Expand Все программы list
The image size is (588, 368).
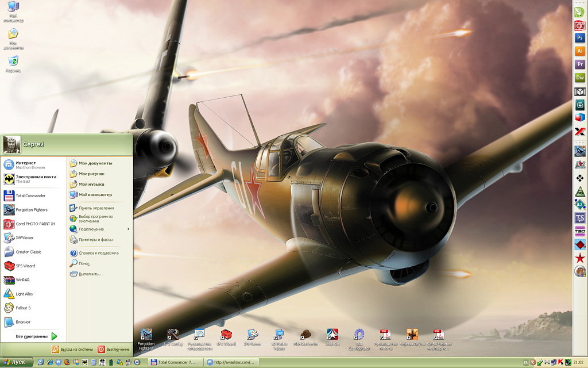(36, 336)
